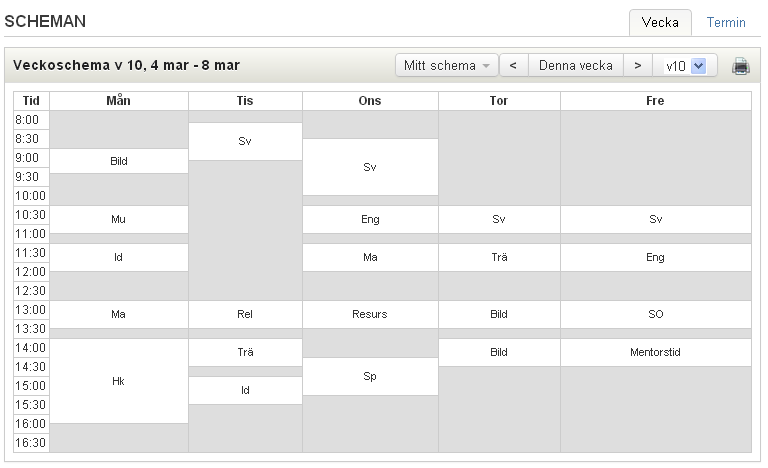Go to previous week arrow
This screenshot has width=768, height=468.
513,65
